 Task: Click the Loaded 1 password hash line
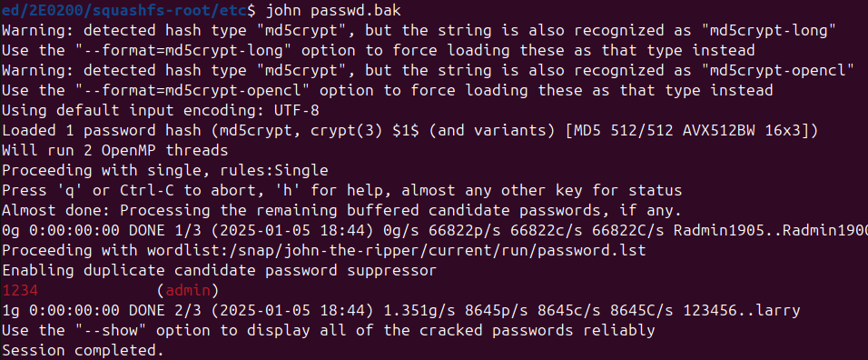pyautogui.click(x=409, y=130)
